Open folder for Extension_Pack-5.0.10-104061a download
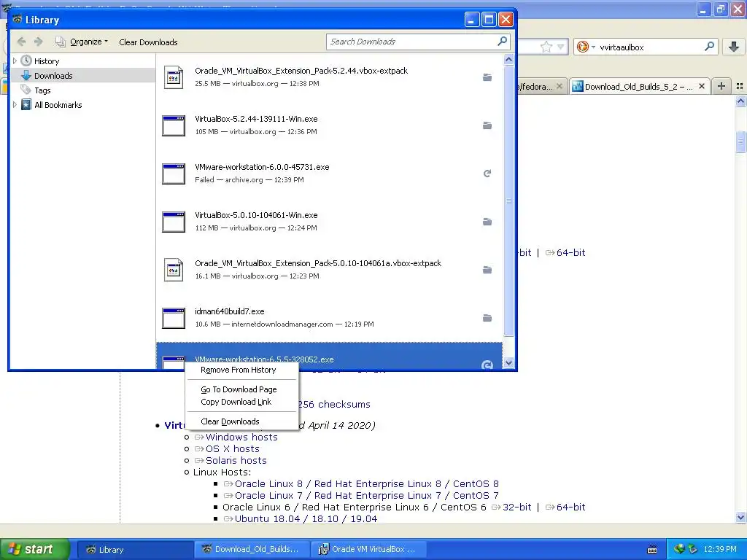The image size is (747, 560). pyautogui.click(x=487, y=270)
